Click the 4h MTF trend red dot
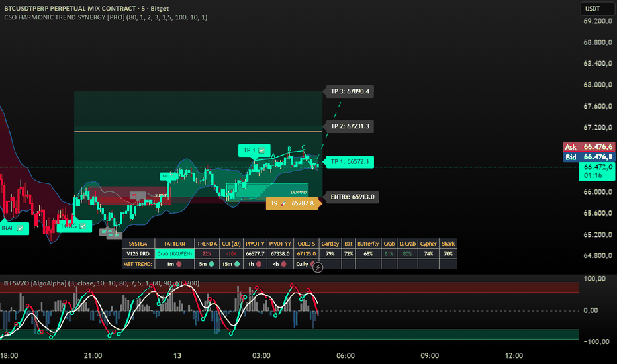 [283, 265]
